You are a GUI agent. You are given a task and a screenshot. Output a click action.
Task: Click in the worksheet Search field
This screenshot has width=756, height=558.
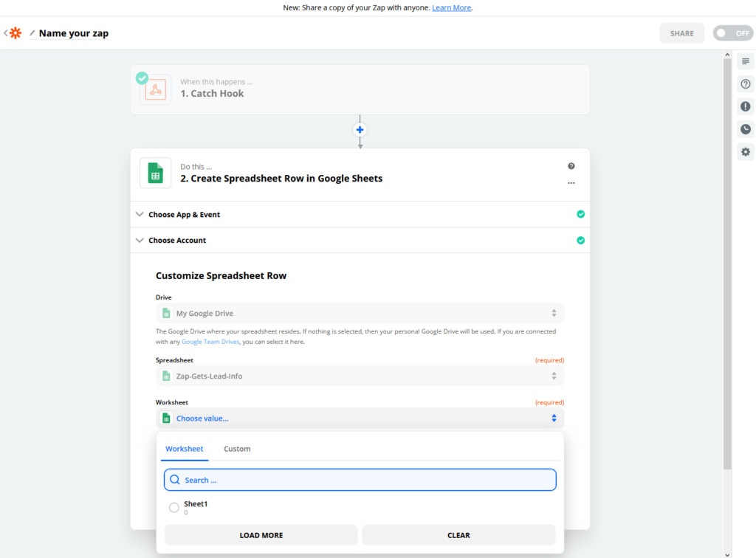point(360,480)
